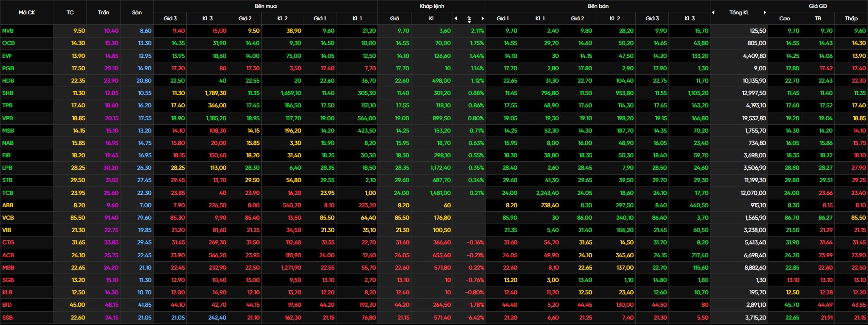The height and width of the screenshot is (325, 868).
Task: Click the left arrow beside Tổng KL
Action: [713, 12]
